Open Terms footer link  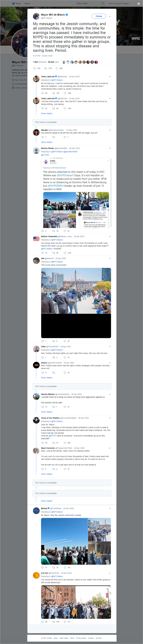click(72, 638)
